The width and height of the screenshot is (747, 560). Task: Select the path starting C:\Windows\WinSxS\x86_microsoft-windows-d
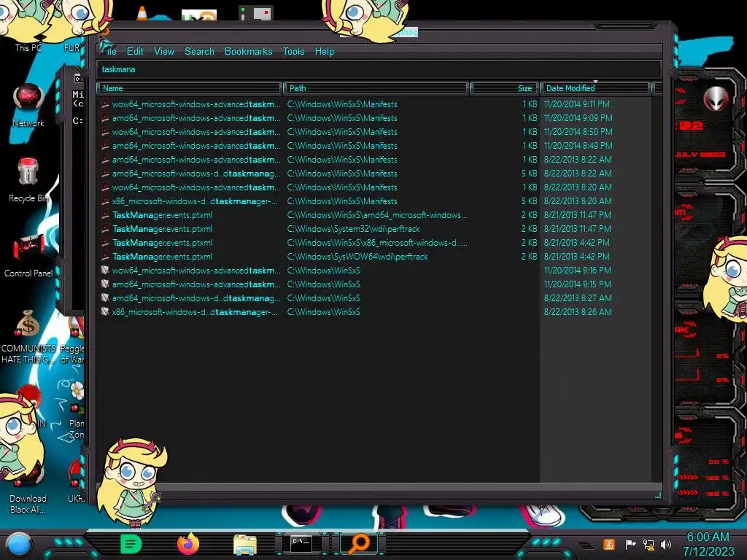click(377, 243)
